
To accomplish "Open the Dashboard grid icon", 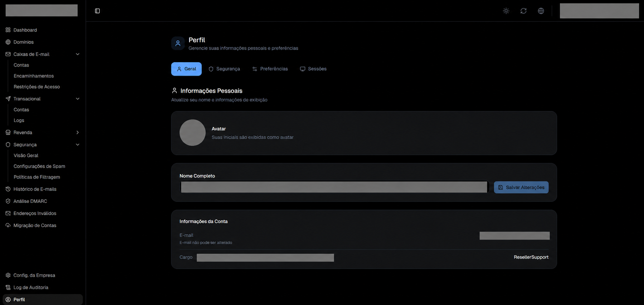I will click(8, 30).
